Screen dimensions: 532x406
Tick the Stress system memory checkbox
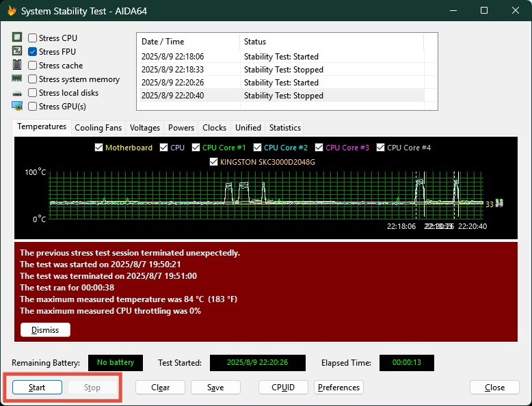coord(32,79)
